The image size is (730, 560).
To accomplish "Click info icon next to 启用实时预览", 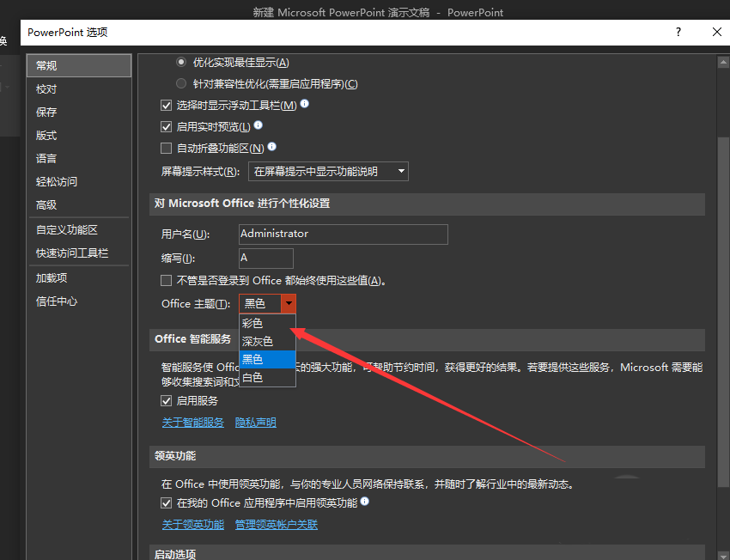I will (x=259, y=125).
